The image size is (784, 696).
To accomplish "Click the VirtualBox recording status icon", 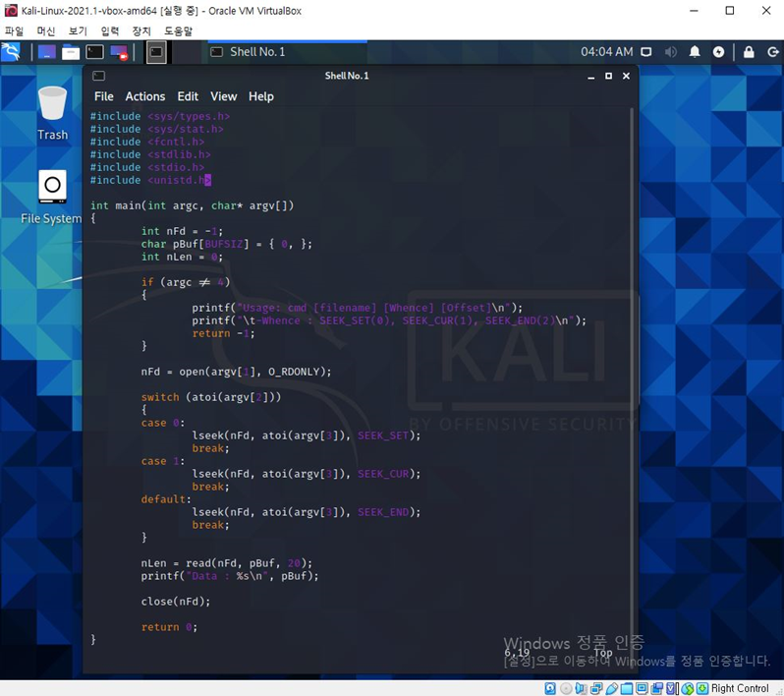I will point(657,688).
